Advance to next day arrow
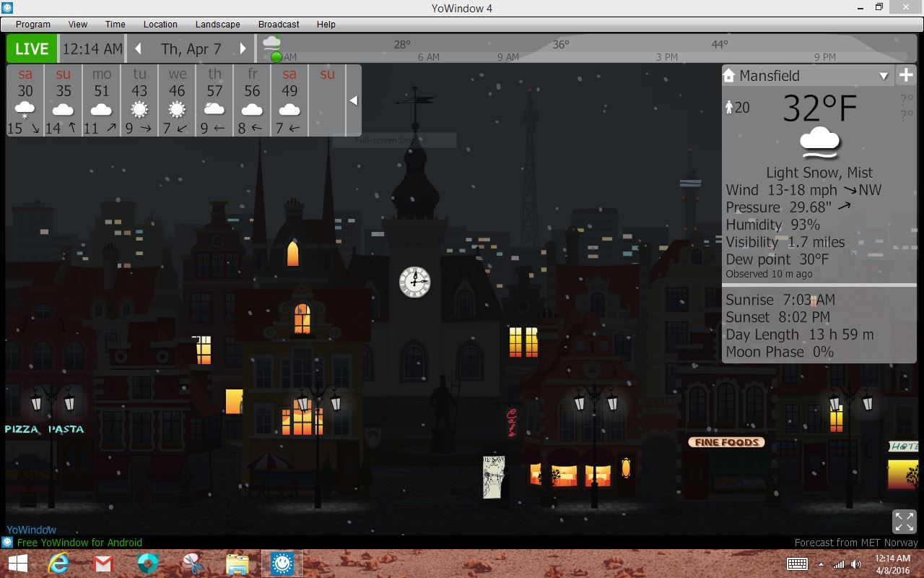The image size is (924, 578). tap(243, 49)
